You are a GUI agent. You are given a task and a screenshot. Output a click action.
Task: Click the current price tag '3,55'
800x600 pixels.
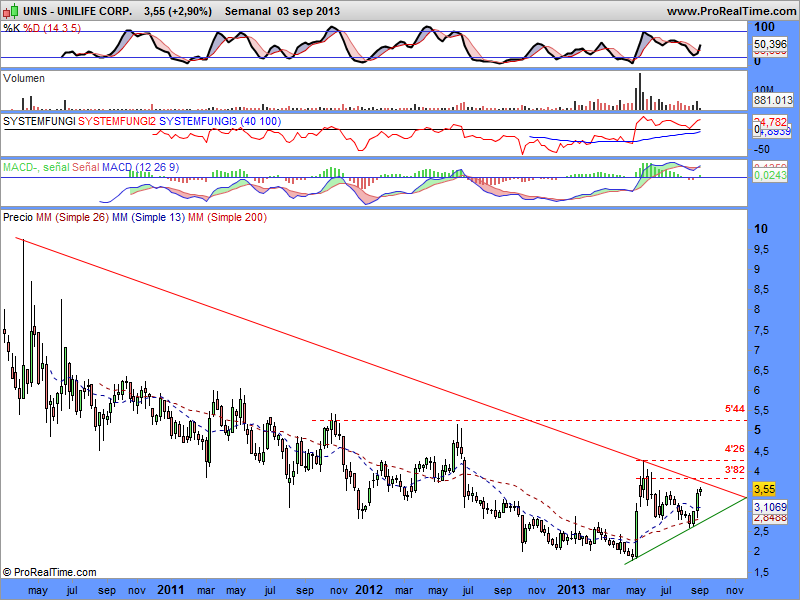click(x=764, y=489)
